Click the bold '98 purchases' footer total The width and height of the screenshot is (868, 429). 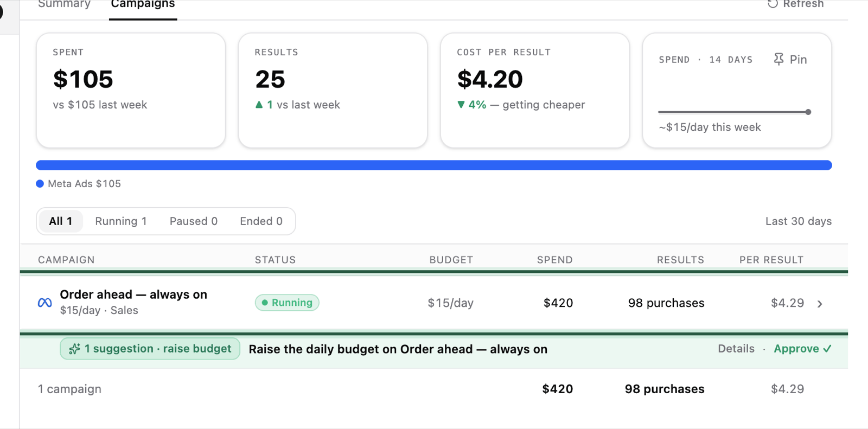(665, 389)
